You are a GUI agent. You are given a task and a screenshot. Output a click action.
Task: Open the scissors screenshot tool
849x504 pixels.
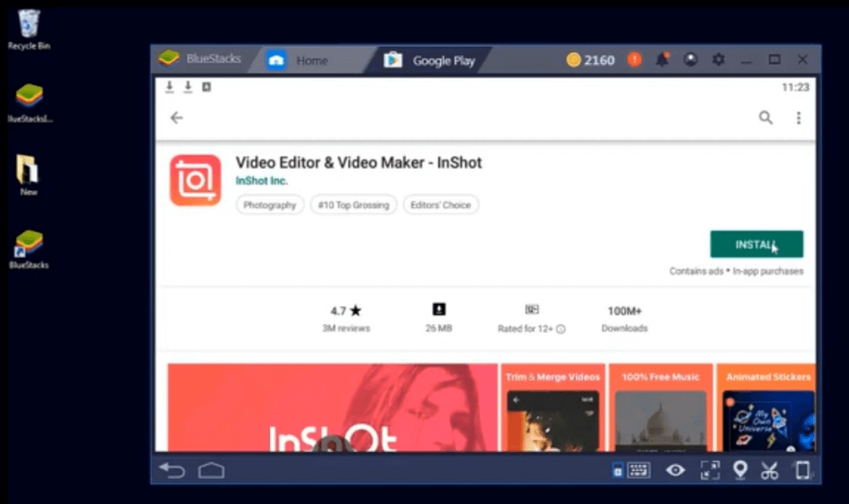click(x=770, y=470)
